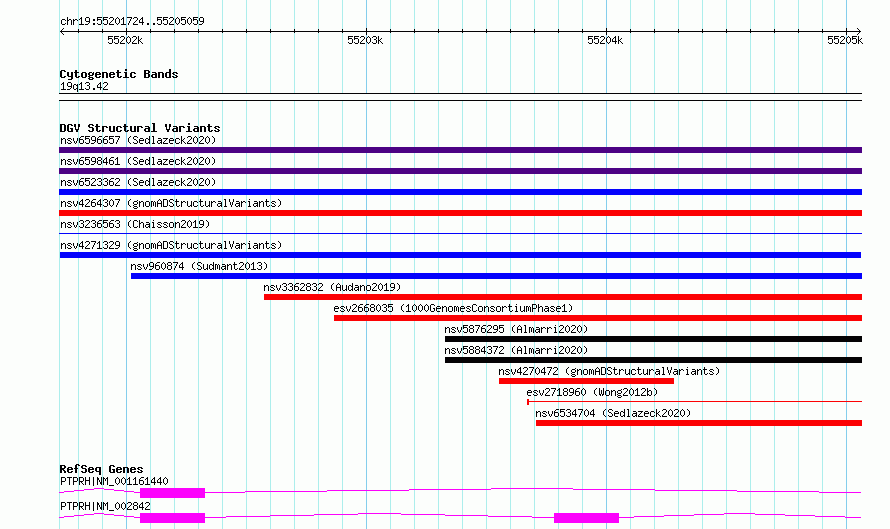This screenshot has width=890, height=529.
Task: Click the right arrow end of ruler
Action: 859,31
